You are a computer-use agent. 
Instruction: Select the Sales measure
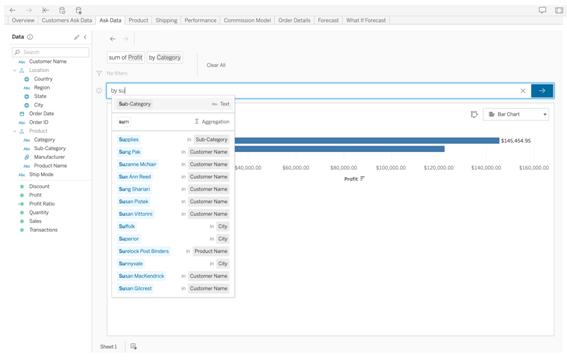tap(35, 221)
